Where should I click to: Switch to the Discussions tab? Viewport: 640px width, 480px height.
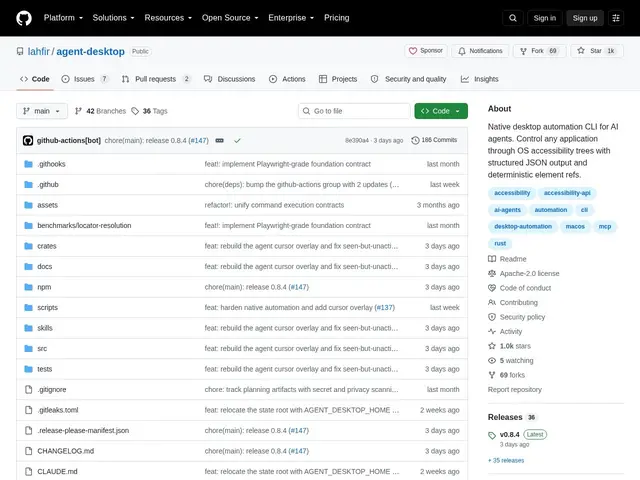point(229,79)
